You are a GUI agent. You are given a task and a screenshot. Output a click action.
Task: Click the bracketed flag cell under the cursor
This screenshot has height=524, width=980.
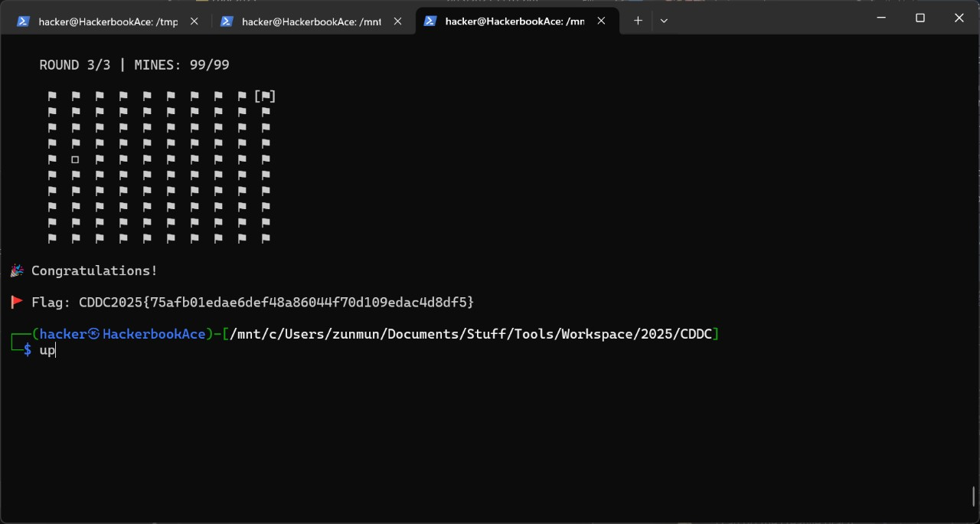(265, 97)
